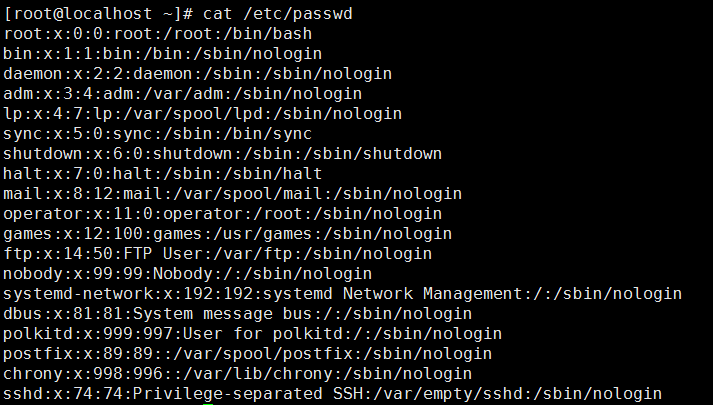Viewport: 713px width, 405px height.
Task: Select the dbus System message bus line
Action: 238,314
